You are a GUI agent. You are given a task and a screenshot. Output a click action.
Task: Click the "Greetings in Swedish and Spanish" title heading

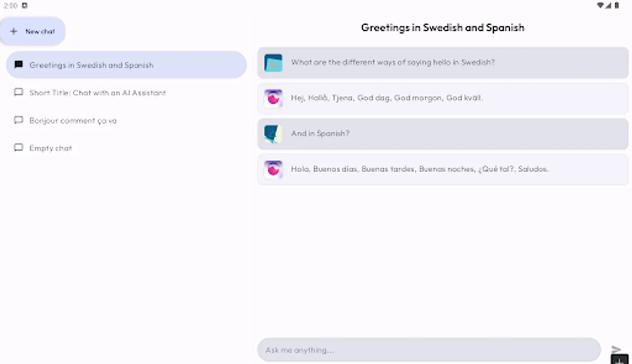[x=443, y=28]
